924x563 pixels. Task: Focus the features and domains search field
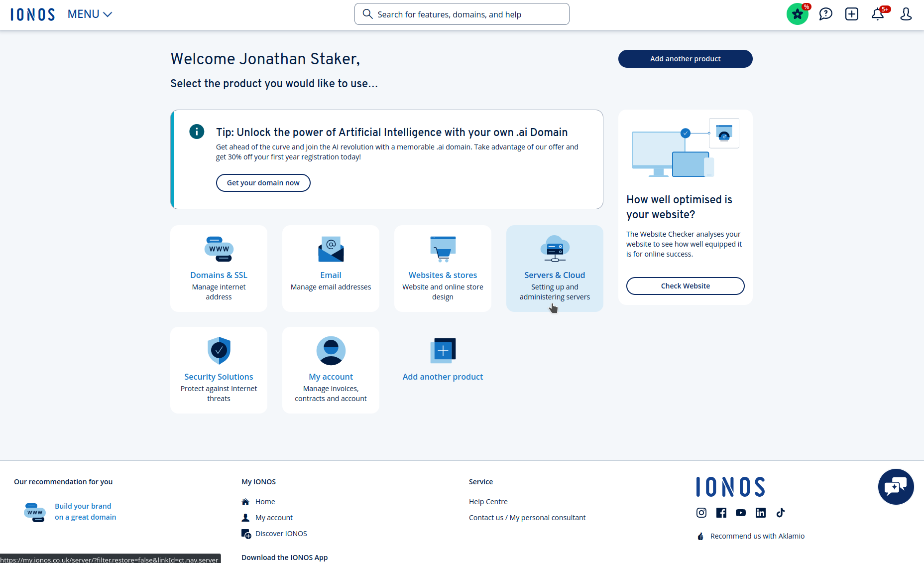click(x=462, y=14)
